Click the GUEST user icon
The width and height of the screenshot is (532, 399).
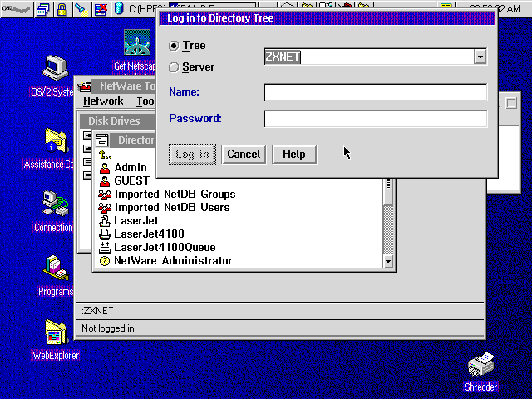click(x=105, y=181)
